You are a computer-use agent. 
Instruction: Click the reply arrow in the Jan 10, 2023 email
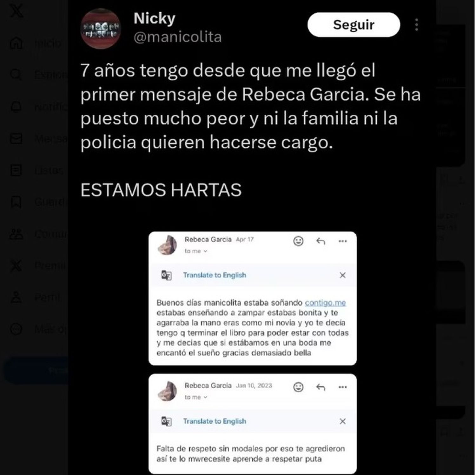(321, 387)
